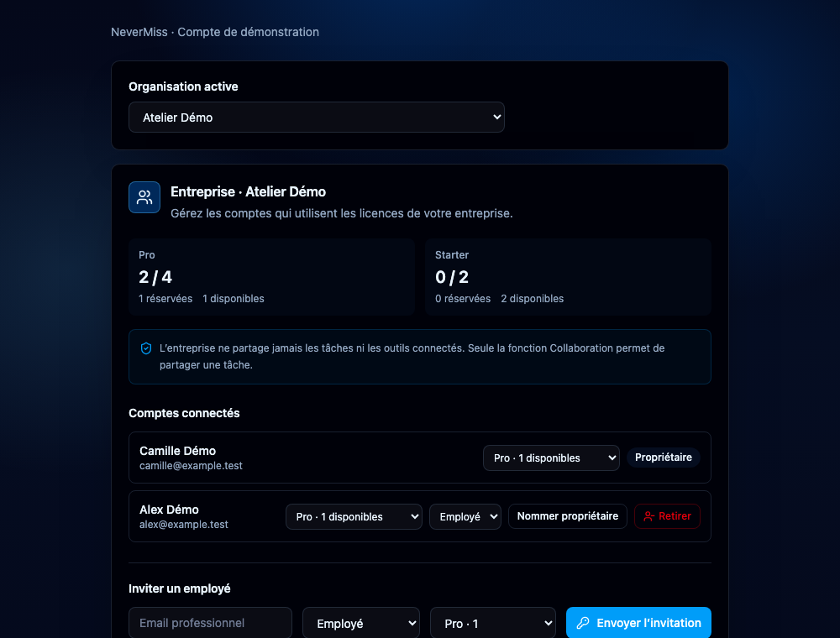Image resolution: width=840 pixels, height=638 pixels.
Task: Open the invite role Employé dropdown
Action: coord(361,623)
